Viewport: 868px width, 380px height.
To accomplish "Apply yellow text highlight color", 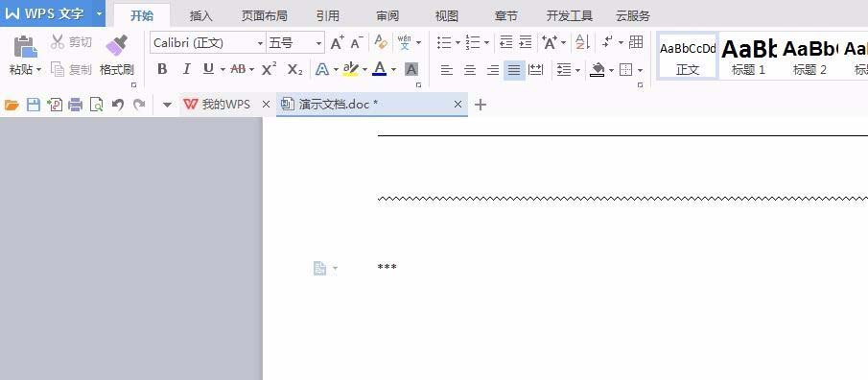I will 350,69.
